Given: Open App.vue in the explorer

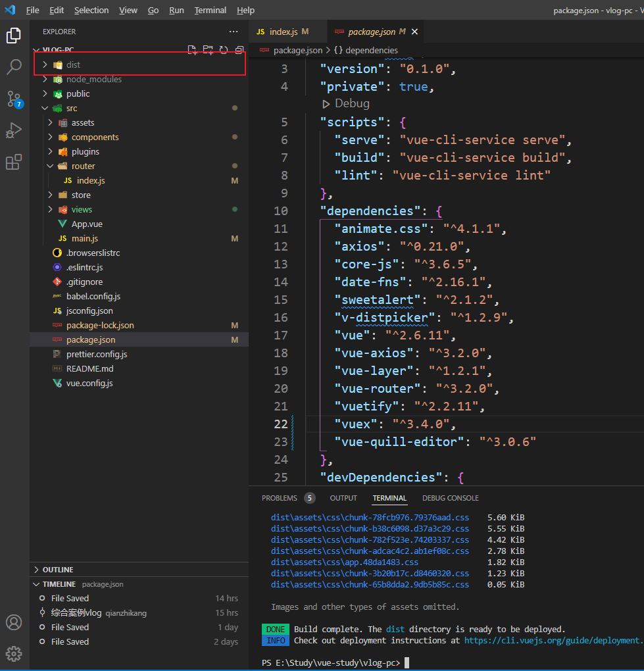Looking at the screenshot, I should coord(139,224).
